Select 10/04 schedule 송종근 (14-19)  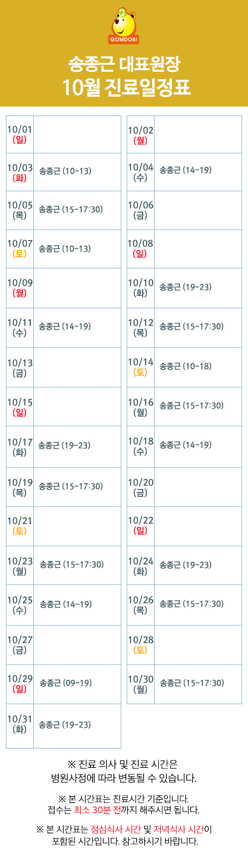[185, 170]
